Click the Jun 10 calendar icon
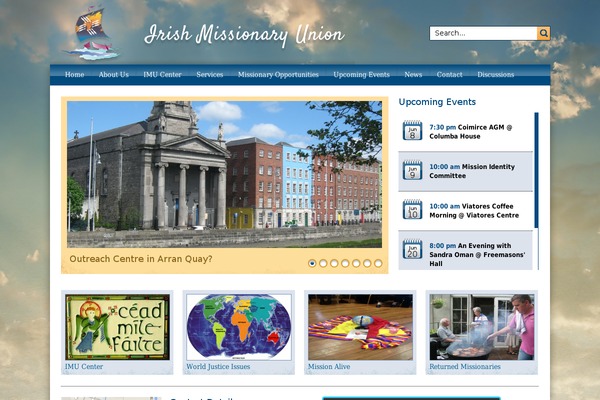The height and width of the screenshot is (400, 600). (x=412, y=210)
